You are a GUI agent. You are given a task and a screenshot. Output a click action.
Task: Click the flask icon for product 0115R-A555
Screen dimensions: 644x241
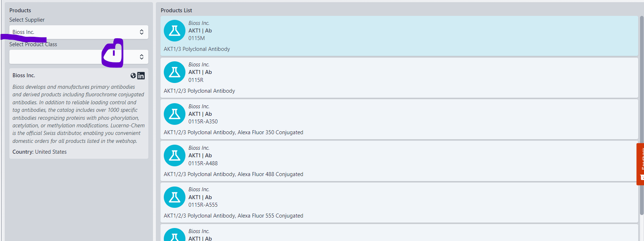175,197
